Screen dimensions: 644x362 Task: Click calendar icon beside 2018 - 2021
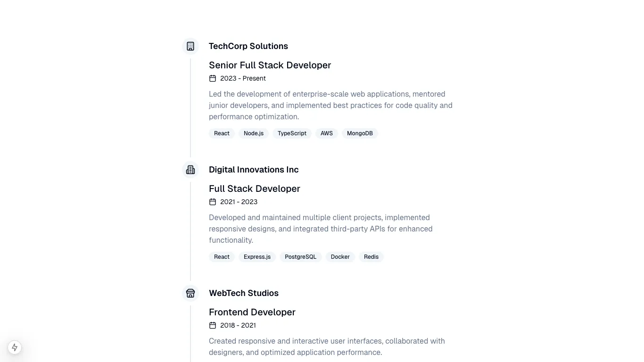(x=213, y=325)
